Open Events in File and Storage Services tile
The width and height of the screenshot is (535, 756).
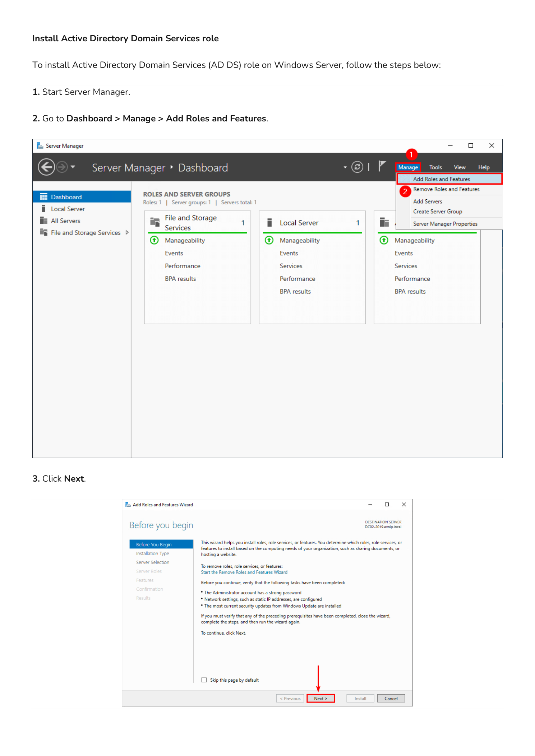tap(174, 253)
